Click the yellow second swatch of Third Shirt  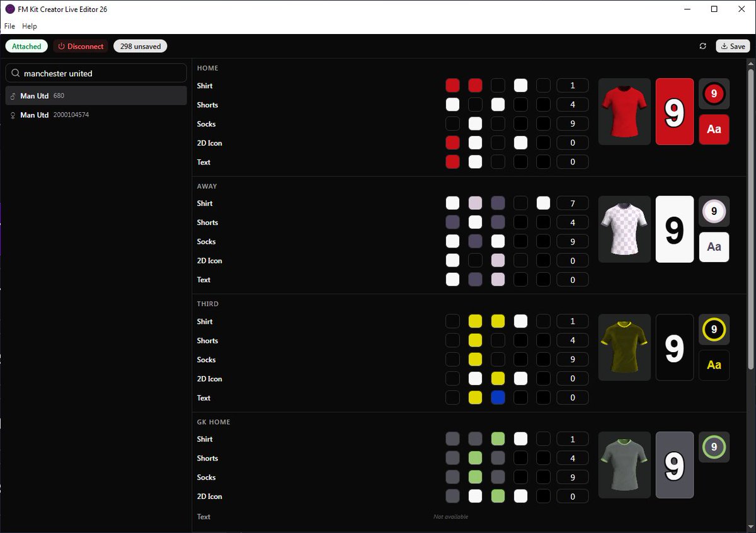coord(475,321)
